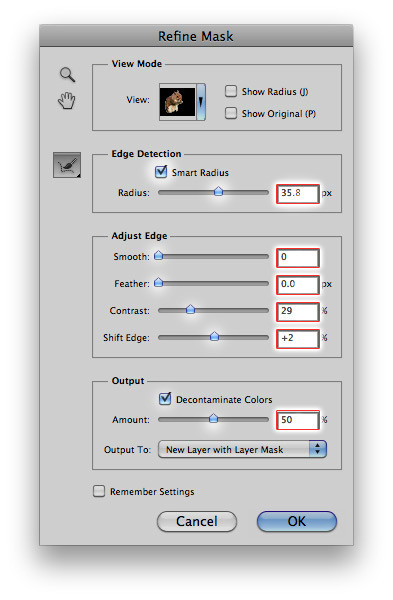Click the Radius slider handle

pos(219,191)
